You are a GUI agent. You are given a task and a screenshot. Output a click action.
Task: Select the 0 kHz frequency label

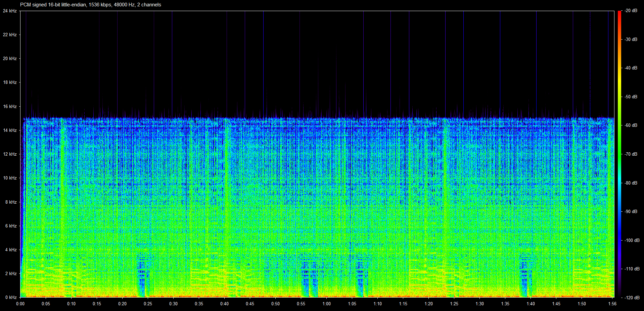tap(11, 297)
